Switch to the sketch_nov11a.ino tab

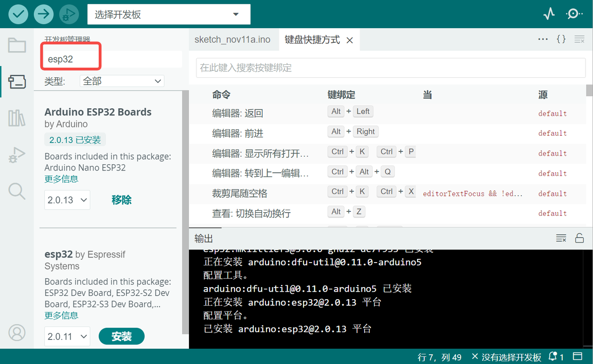pyautogui.click(x=232, y=40)
